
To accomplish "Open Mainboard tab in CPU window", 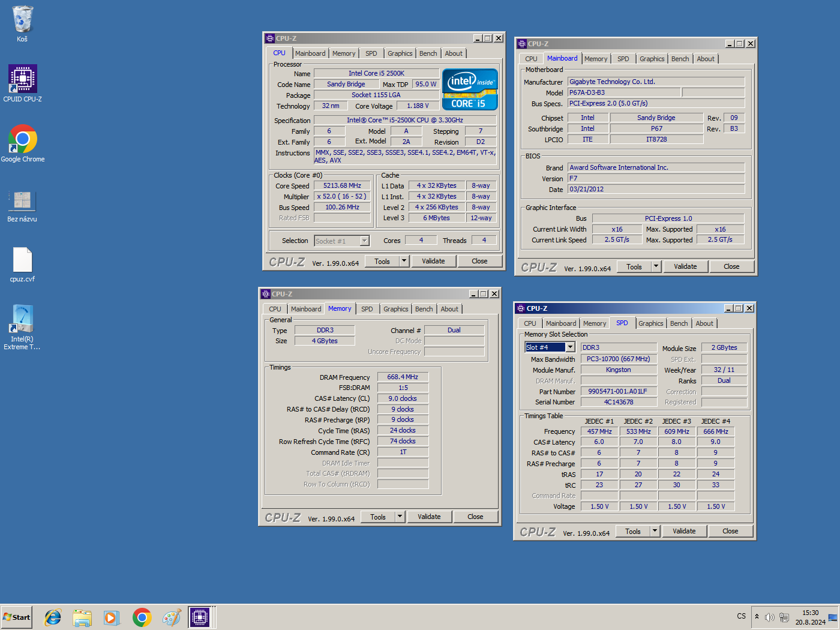I will click(x=310, y=53).
